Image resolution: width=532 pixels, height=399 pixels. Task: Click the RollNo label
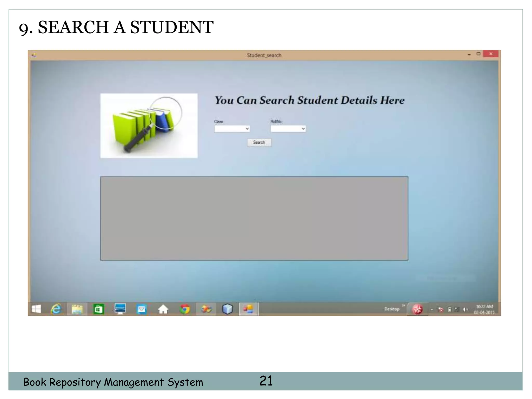[276, 122]
